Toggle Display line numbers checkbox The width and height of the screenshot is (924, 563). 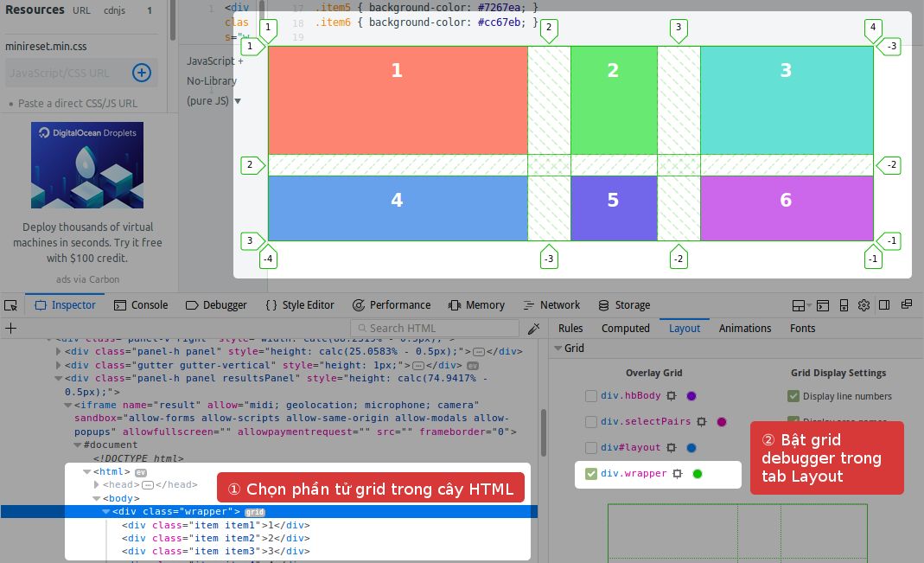(x=793, y=396)
